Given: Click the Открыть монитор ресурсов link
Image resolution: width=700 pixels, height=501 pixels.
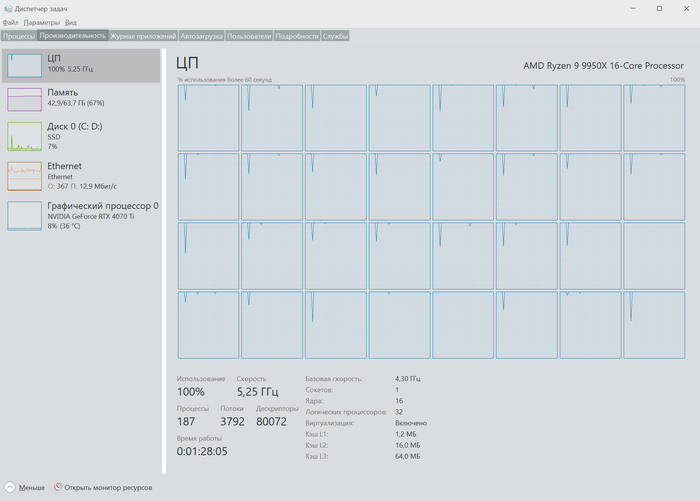Looking at the screenshot, I should [108, 488].
